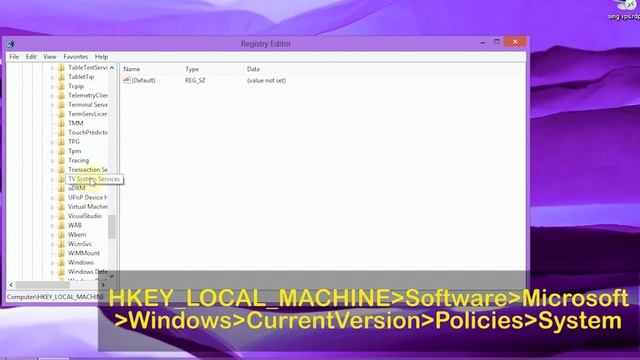The height and width of the screenshot is (360, 640).
Task: Select the Terminal Server key label
Action: tap(87, 104)
